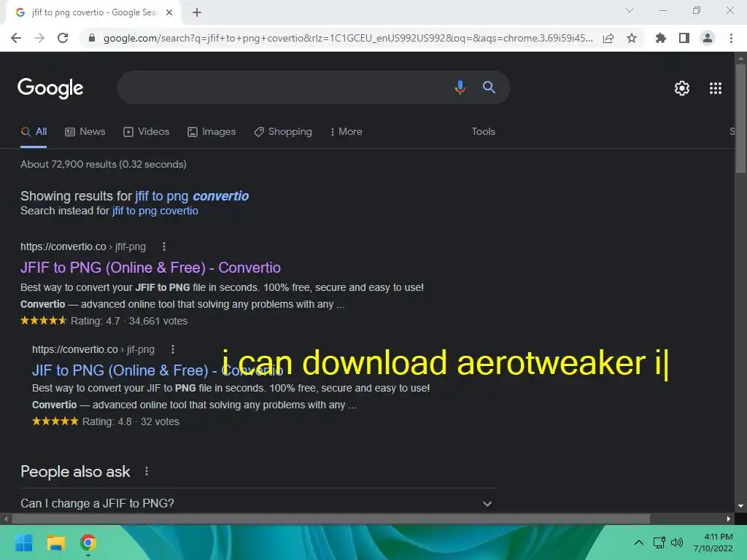Open options menu beside convertio.co jfif-png URL

[x=164, y=246]
